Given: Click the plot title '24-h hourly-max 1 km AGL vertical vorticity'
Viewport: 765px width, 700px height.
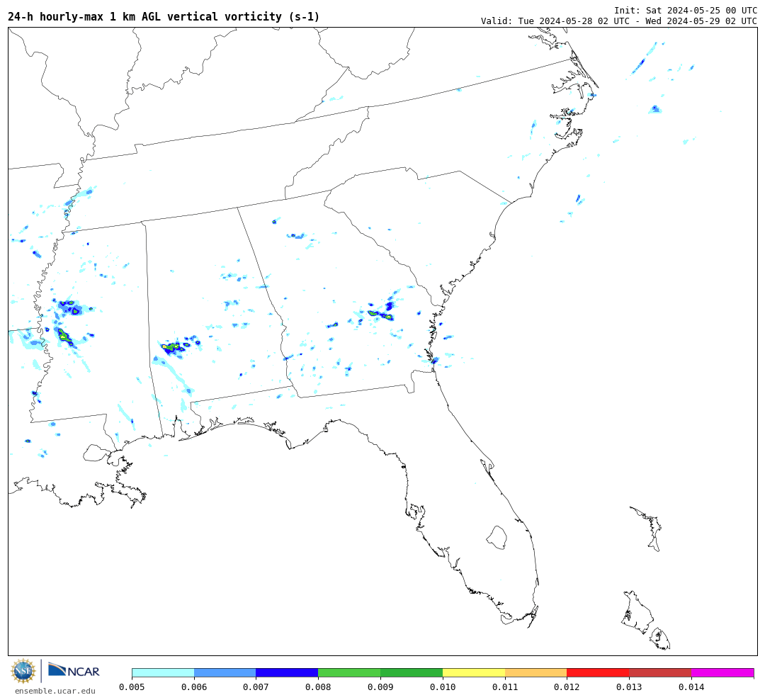Looking at the screenshot, I should (164, 16).
